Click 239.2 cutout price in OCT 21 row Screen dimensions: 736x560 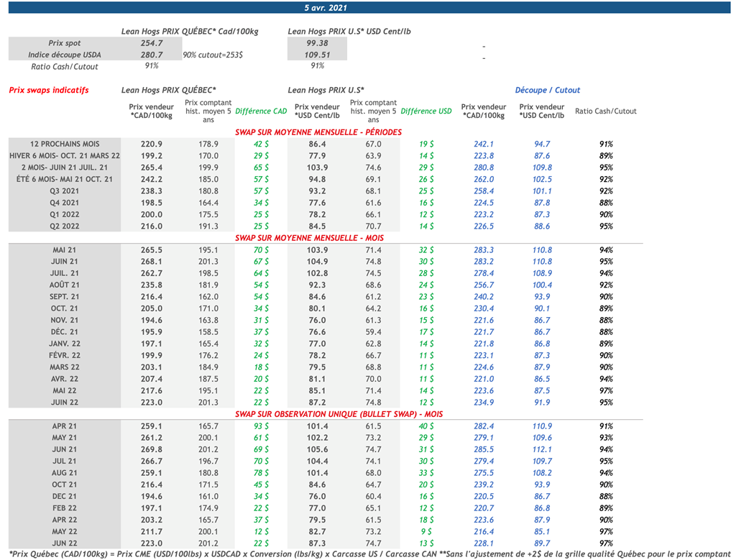pyautogui.click(x=484, y=485)
